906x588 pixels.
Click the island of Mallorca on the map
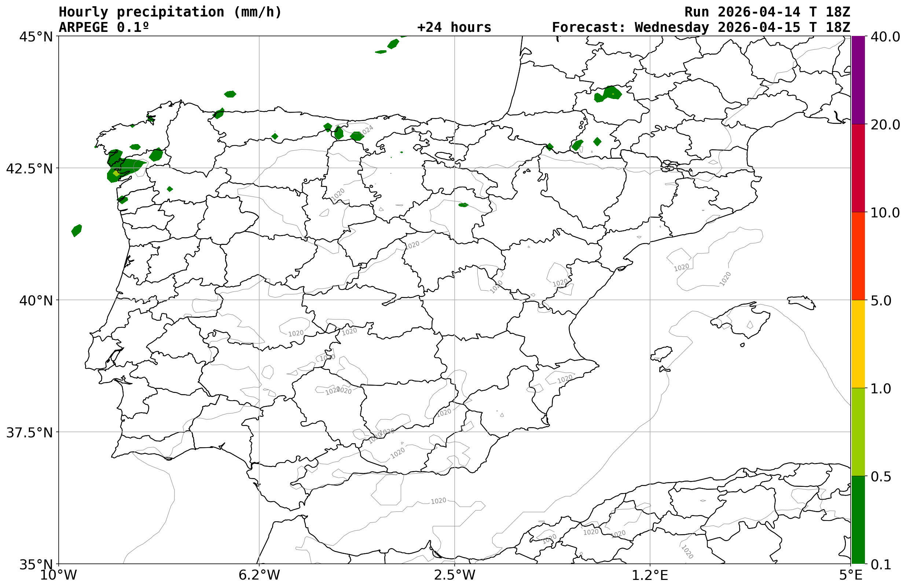pos(743,320)
